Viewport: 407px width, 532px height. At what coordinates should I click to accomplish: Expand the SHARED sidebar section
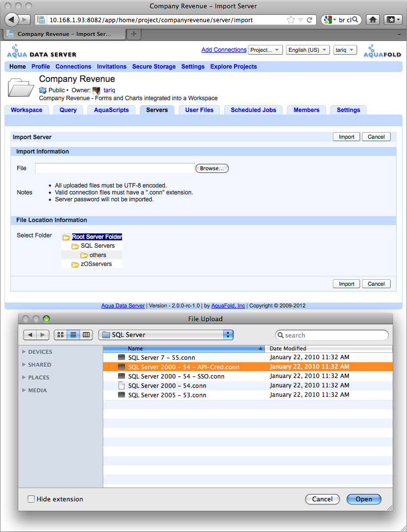24,364
